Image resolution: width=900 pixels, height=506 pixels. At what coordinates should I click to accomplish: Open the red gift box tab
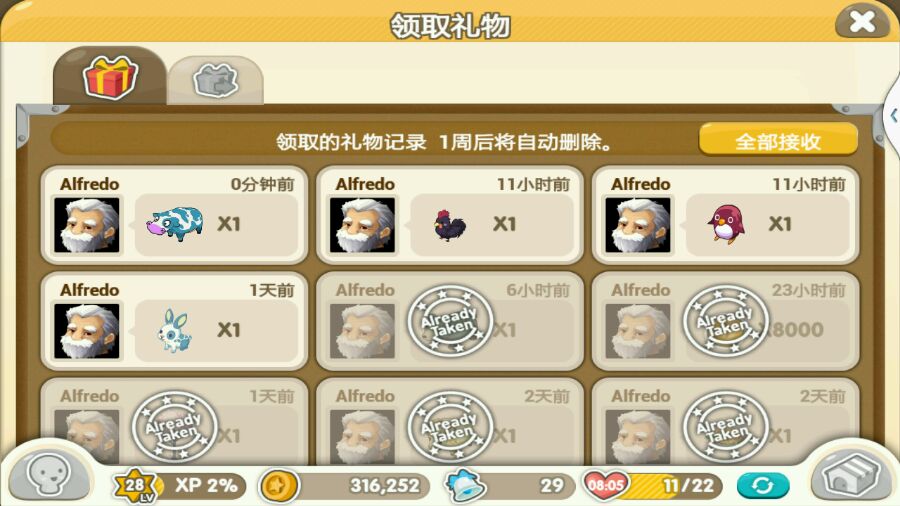110,77
